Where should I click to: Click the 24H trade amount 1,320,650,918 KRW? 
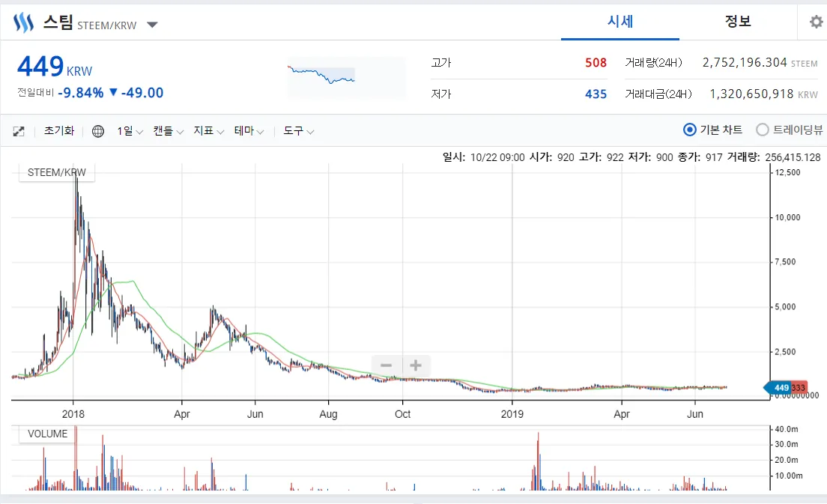pyautogui.click(x=763, y=94)
